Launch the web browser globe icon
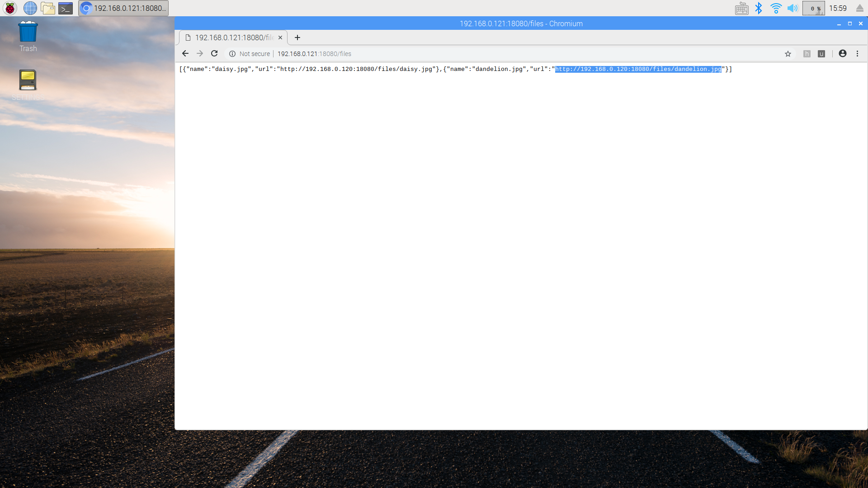Viewport: 868px width, 488px height. (30, 8)
